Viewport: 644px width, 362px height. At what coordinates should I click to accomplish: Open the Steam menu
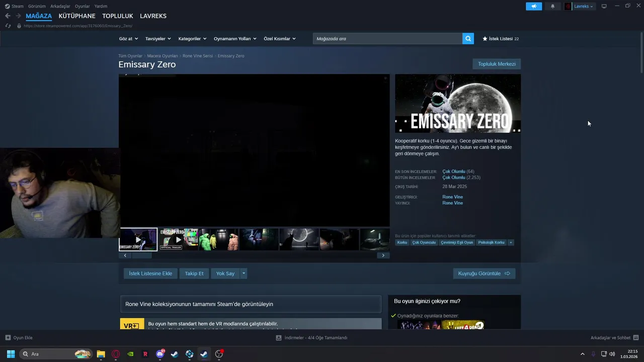[14, 7]
